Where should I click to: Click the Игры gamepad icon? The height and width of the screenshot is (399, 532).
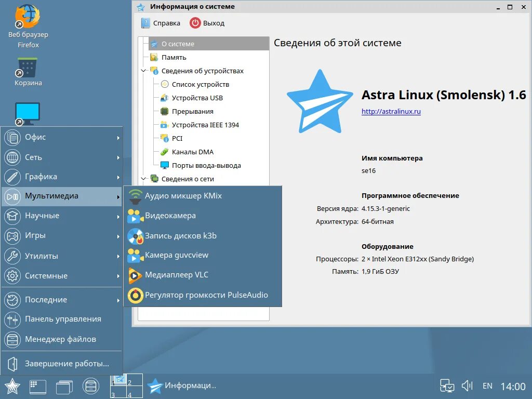(x=12, y=236)
